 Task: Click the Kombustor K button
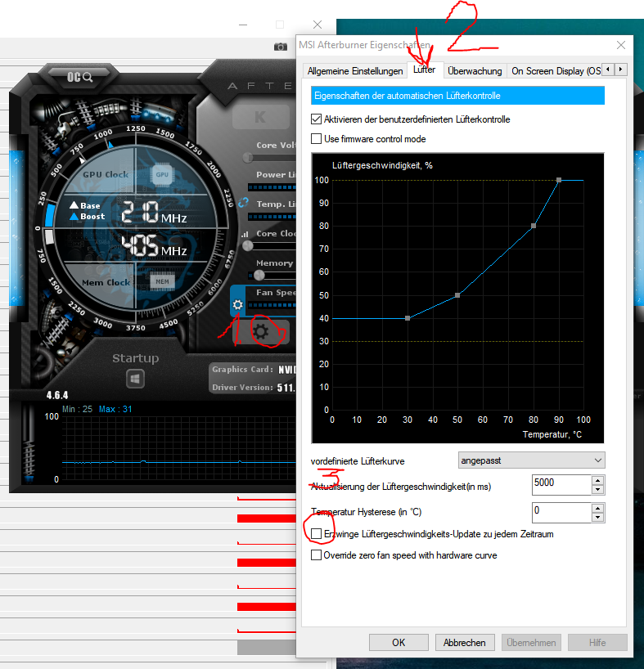coord(260,117)
